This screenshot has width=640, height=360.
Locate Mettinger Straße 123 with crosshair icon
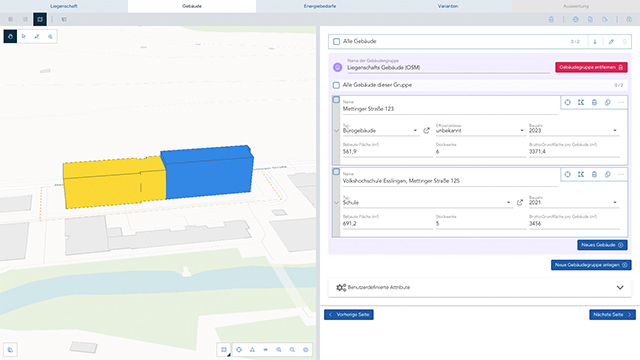567,102
